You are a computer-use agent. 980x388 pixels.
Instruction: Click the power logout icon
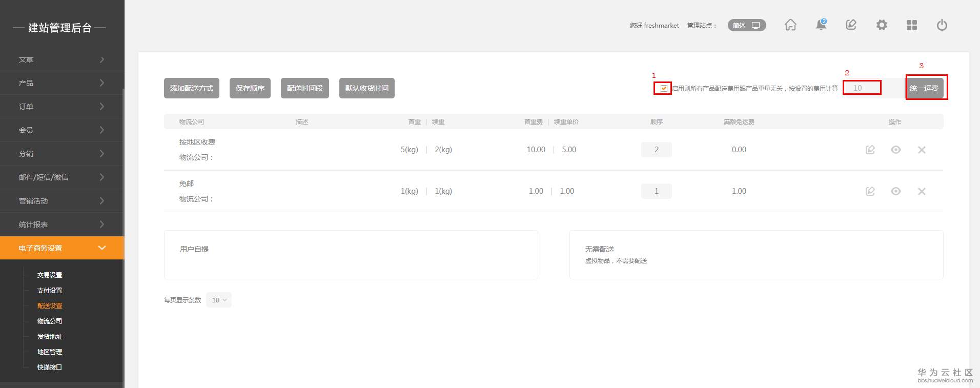(x=942, y=25)
